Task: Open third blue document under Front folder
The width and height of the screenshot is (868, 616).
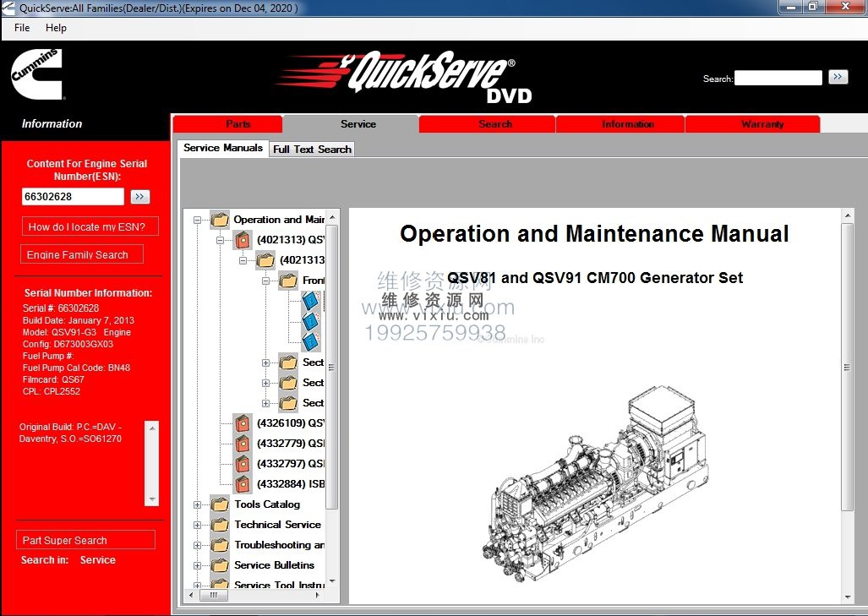Action: pyautogui.click(x=311, y=341)
